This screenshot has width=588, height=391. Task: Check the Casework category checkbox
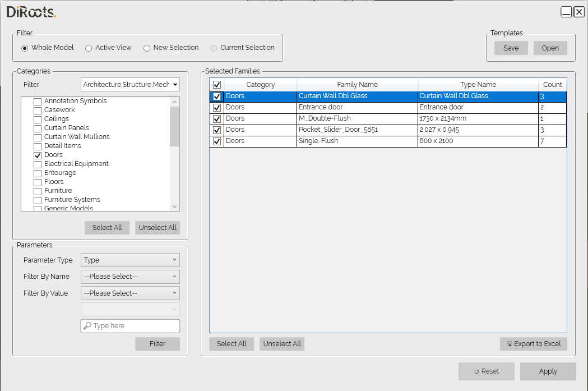pyautogui.click(x=37, y=110)
